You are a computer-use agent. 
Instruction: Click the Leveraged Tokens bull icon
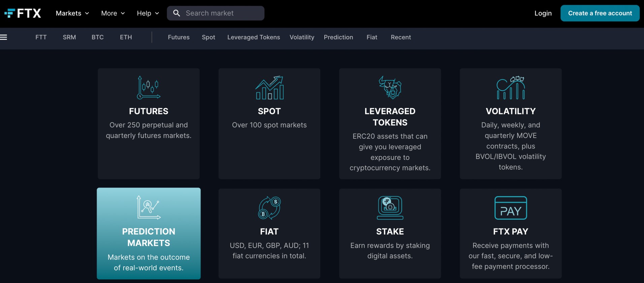pos(390,87)
